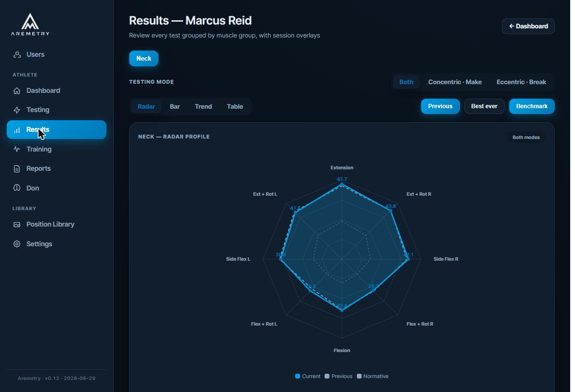Enable the Best ever overlay
This screenshot has width=575, height=392.
click(484, 106)
